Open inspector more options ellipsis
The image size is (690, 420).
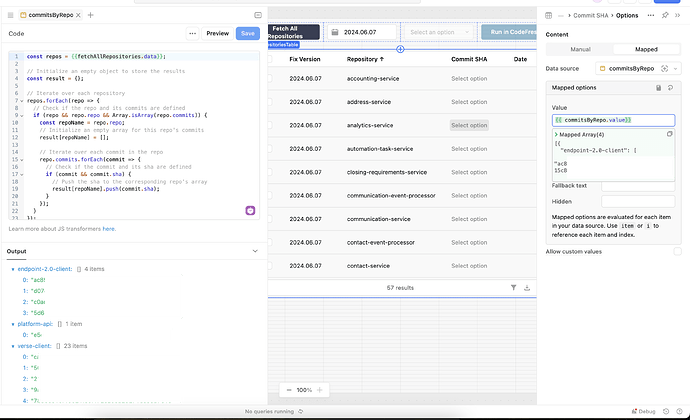(650, 15)
